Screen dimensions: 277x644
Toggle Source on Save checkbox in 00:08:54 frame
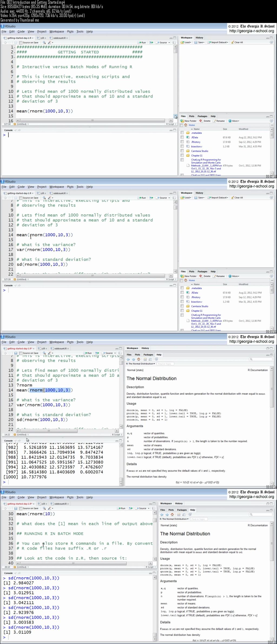point(21,353)
